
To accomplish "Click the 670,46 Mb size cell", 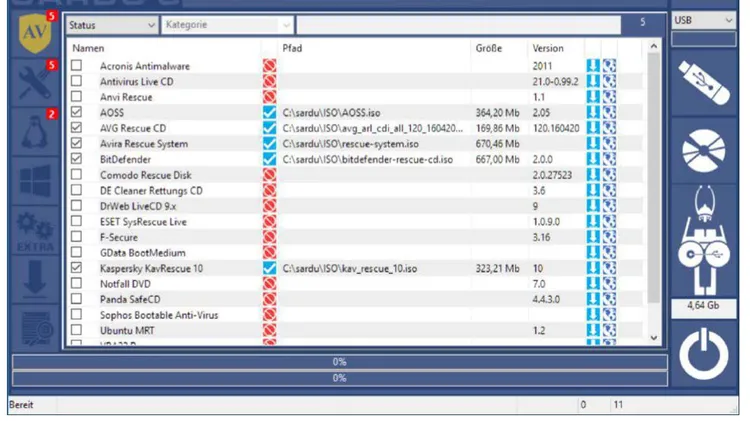I will click(497, 144).
